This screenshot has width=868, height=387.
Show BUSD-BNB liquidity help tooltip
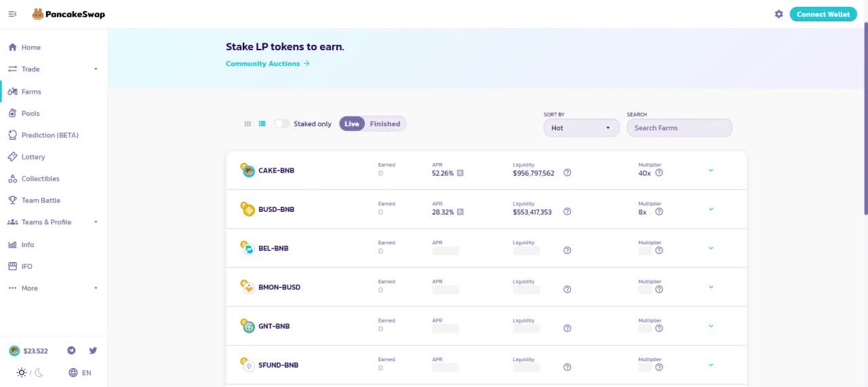568,212
